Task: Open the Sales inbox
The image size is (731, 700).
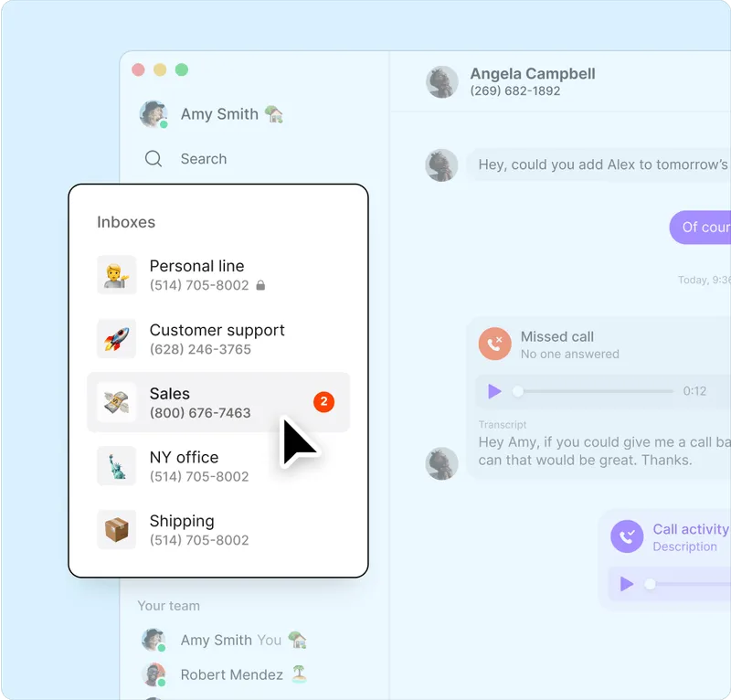Action: [218, 402]
